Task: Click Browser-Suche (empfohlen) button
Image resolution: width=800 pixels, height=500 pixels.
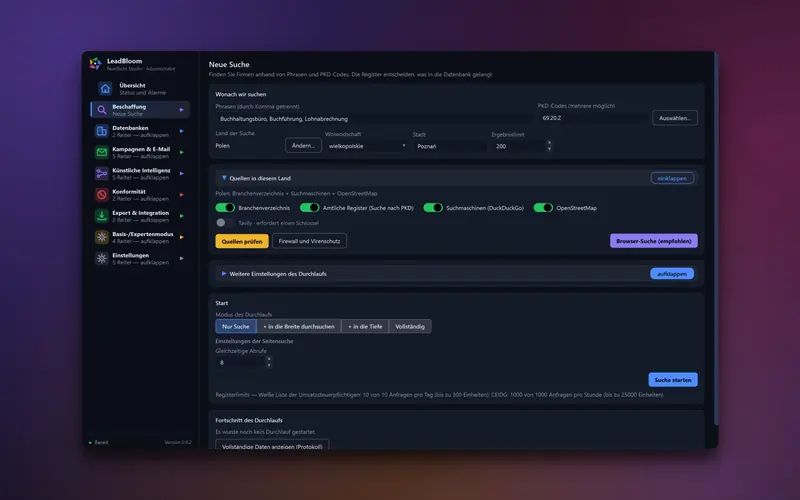Action: click(654, 241)
